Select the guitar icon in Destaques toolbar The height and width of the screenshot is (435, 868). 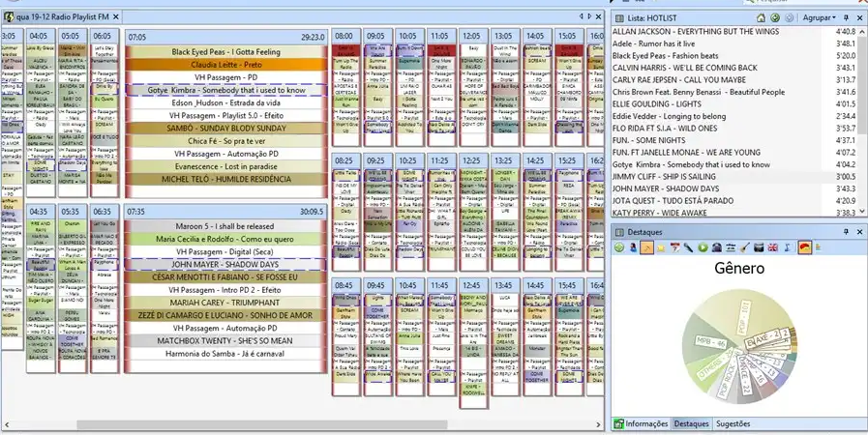pyautogui.click(x=745, y=247)
